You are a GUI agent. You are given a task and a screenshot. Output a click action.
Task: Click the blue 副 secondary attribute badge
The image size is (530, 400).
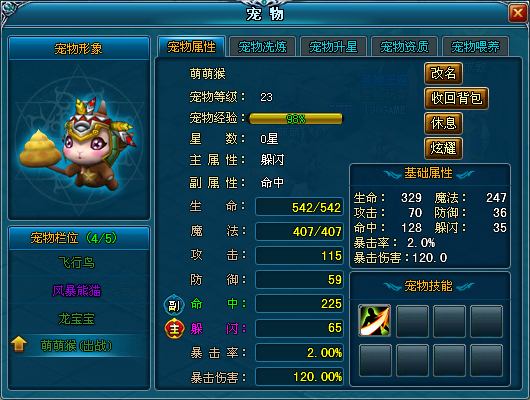pyautogui.click(x=174, y=305)
